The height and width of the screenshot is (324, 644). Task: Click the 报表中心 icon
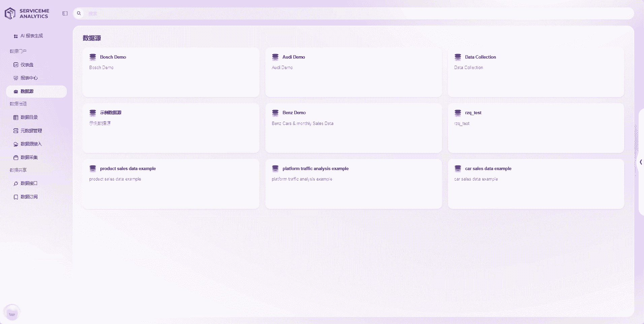click(x=16, y=78)
